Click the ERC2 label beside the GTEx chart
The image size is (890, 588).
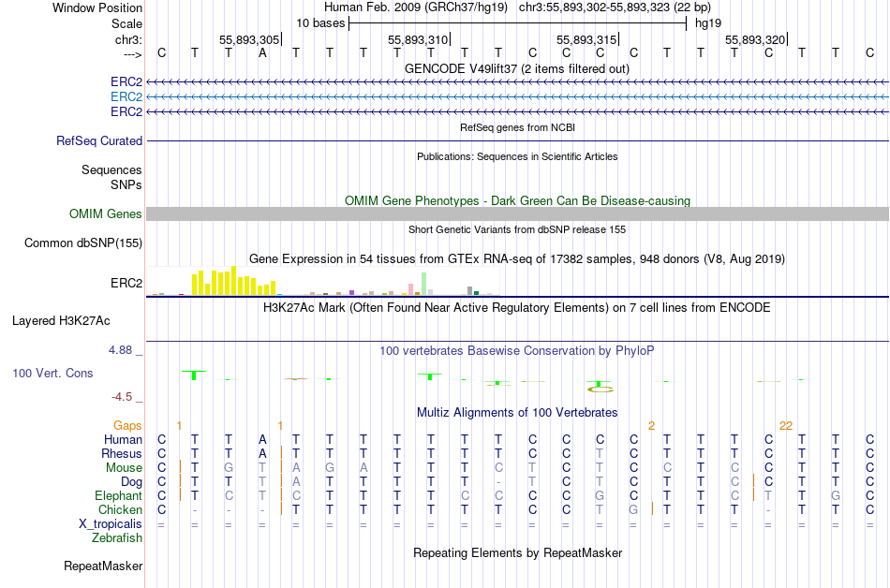(126, 283)
